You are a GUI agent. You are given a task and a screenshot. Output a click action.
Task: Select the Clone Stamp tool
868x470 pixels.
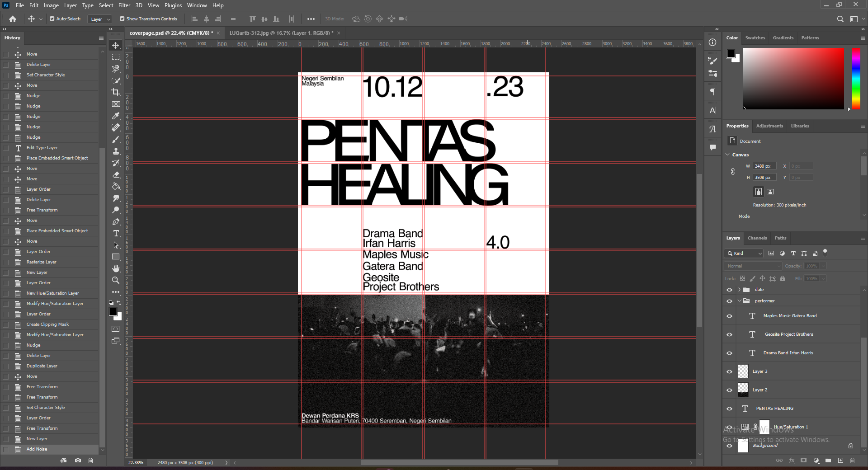[116, 151]
